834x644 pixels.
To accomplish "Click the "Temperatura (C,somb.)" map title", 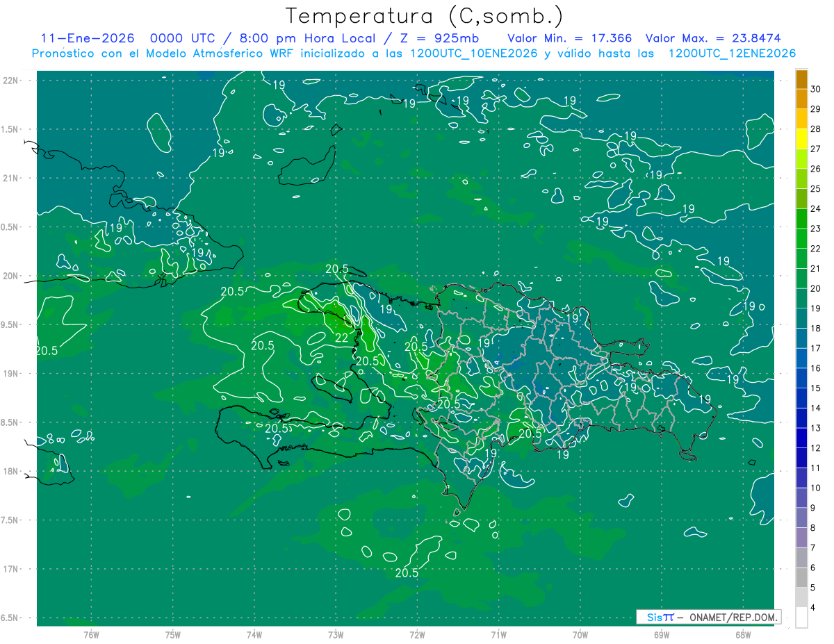I will [x=425, y=16].
